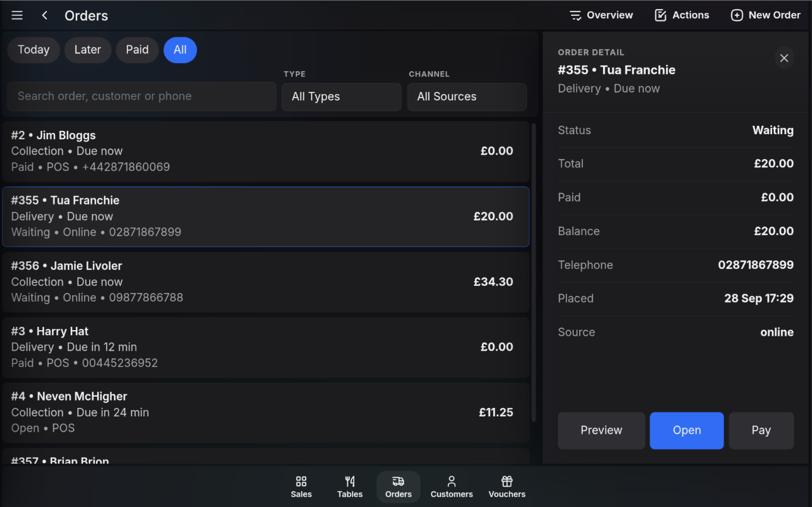
Task: Click phone +442871860069 in Jim Bloggs row
Action: point(126,167)
